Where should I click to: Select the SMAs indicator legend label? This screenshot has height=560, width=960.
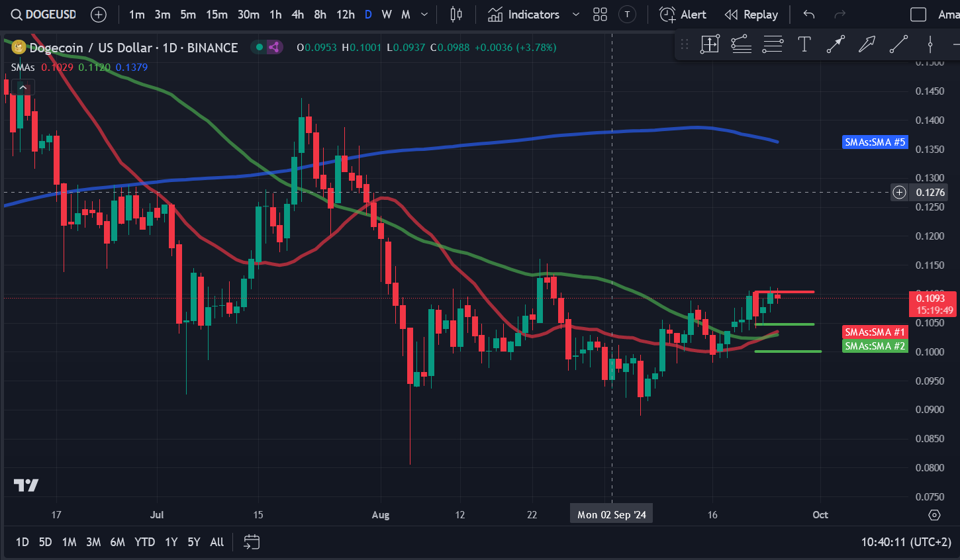23,68
